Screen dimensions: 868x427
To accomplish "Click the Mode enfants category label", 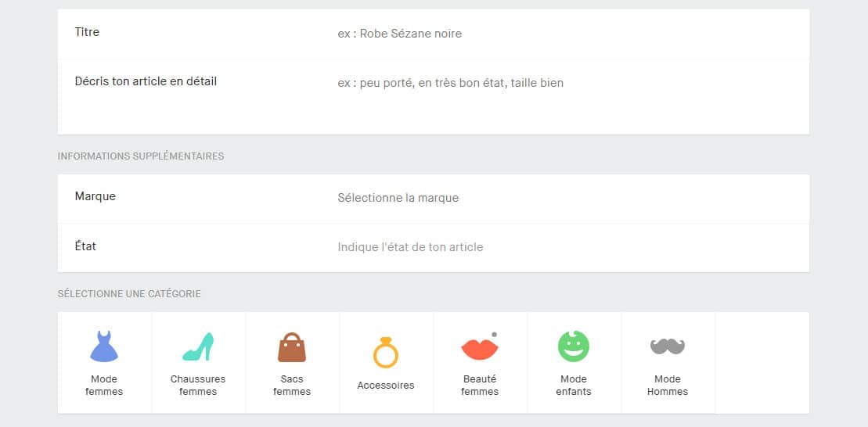I will pyautogui.click(x=574, y=386).
